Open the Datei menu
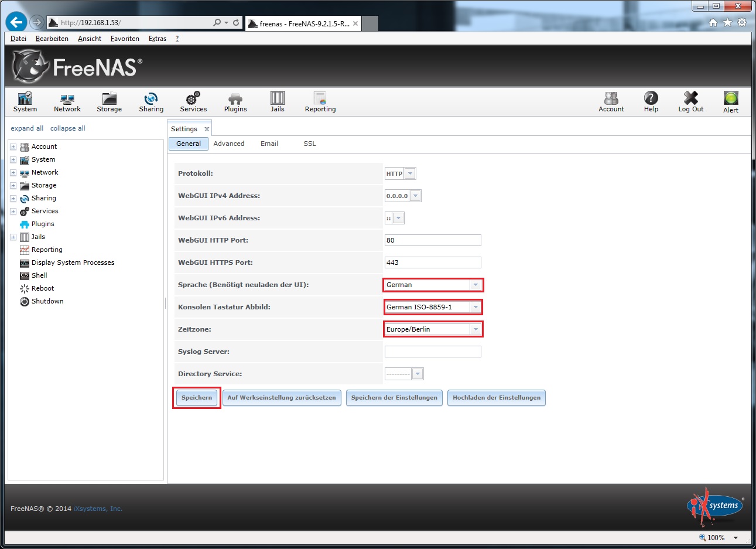The image size is (756, 549). point(18,39)
